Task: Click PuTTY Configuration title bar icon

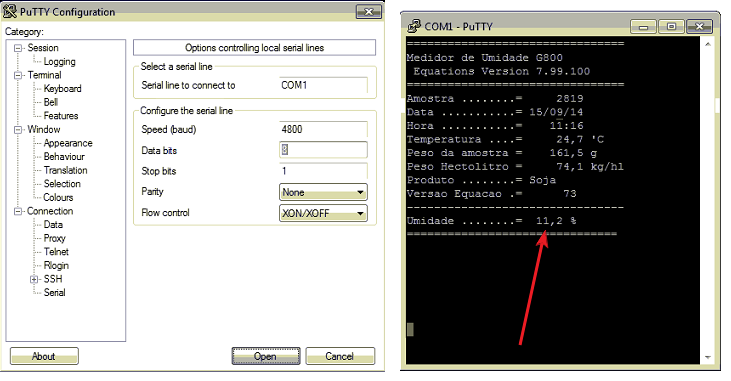Action: 9,11
